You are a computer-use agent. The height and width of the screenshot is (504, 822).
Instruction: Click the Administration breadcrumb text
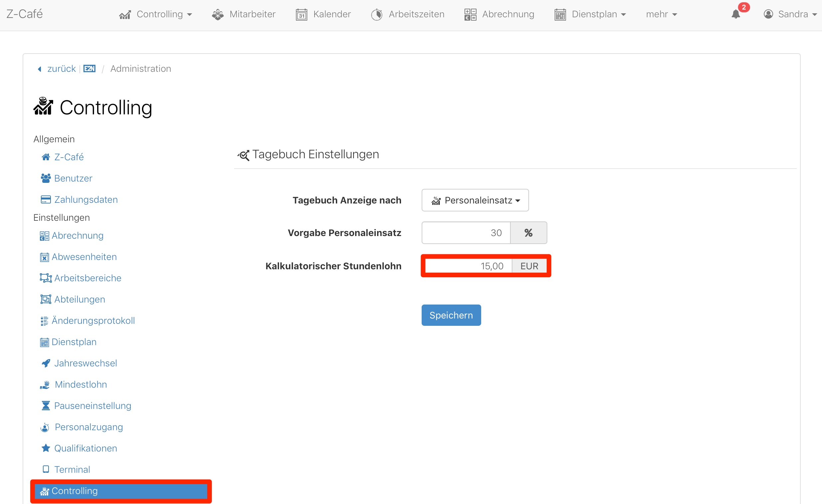click(141, 69)
